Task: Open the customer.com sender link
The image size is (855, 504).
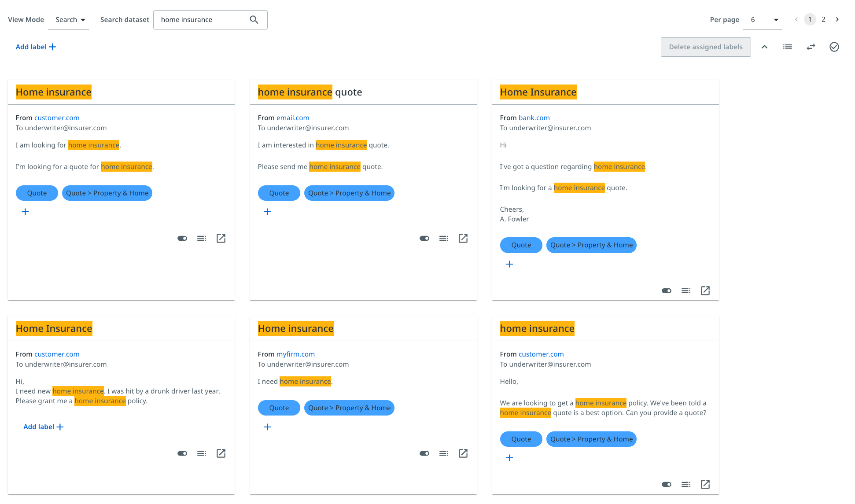Action: (x=57, y=118)
